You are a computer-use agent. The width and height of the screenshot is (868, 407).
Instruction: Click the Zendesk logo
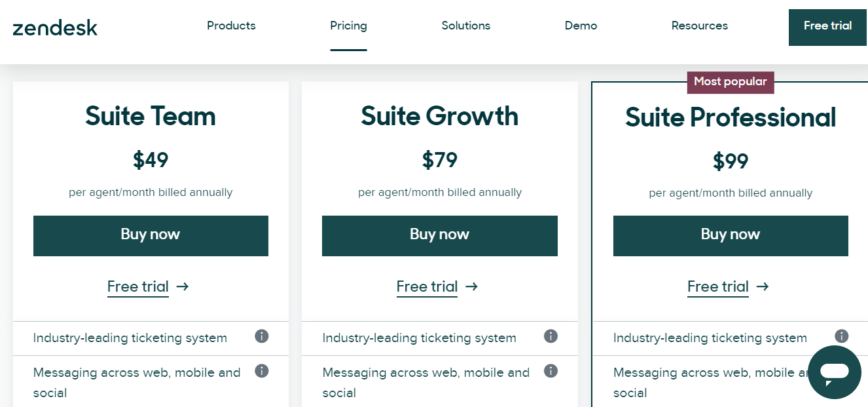[x=55, y=28]
